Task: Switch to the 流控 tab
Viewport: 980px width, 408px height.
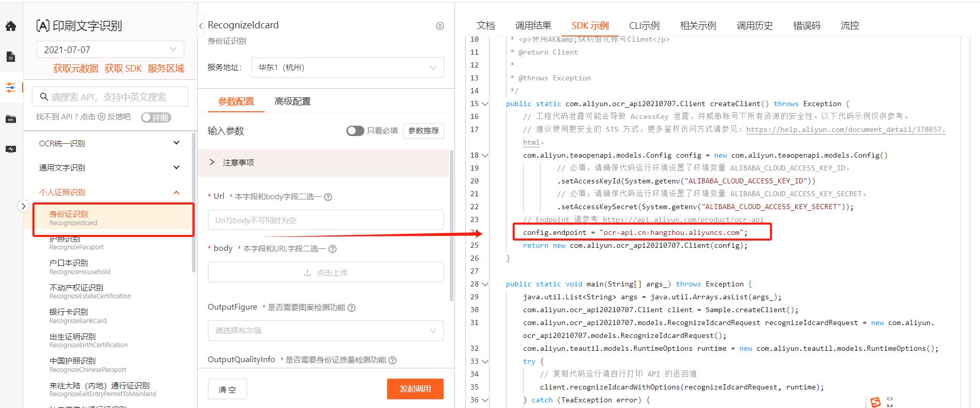Action: [x=850, y=26]
